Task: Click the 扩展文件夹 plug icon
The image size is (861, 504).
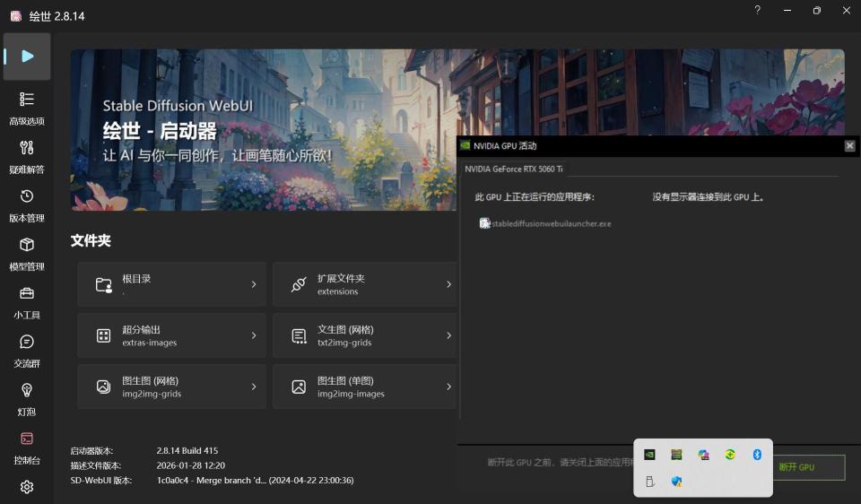Action: (x=299, y=284)
